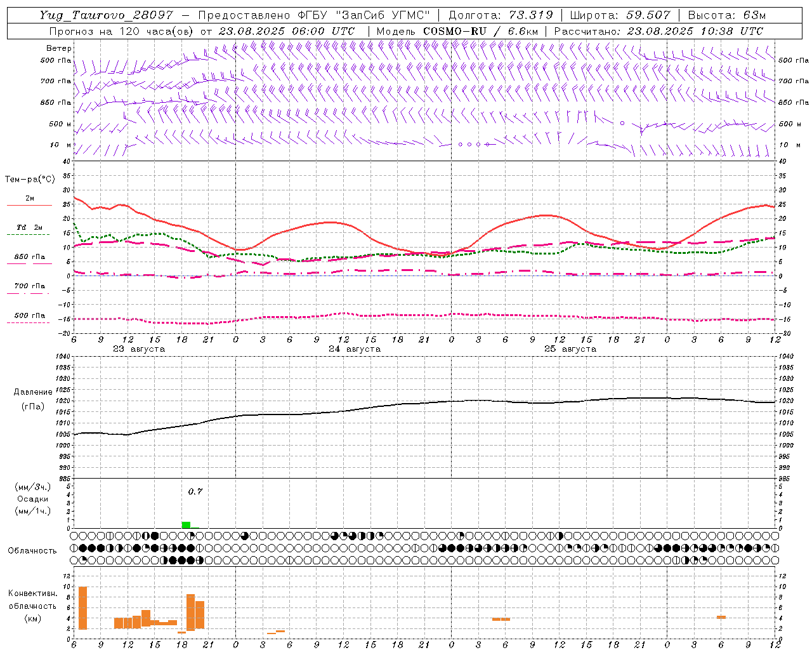This screenshot has height=650, width=812.
Task: Click the tallest orange convective bar reaching 10 km
Action: click(82, 608)
